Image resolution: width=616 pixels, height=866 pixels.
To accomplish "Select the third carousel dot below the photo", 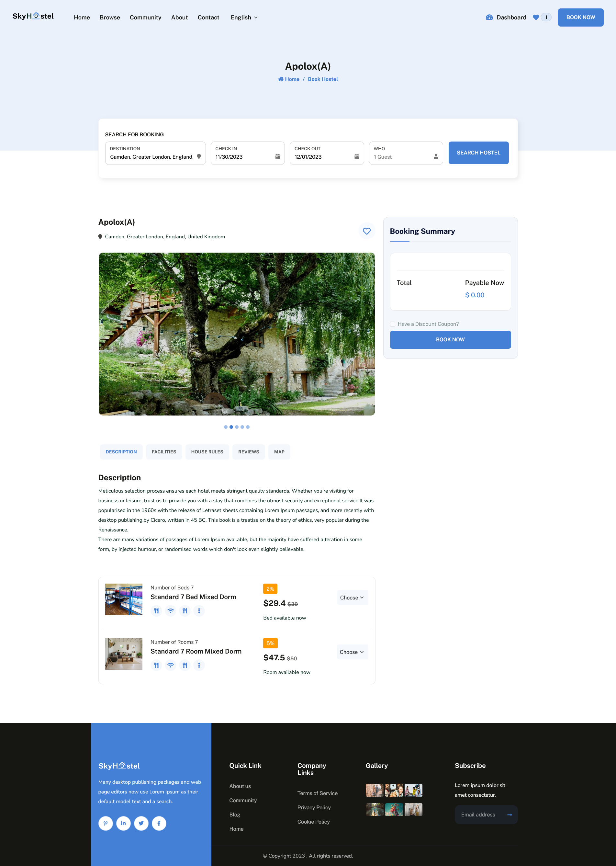I will tap(237, 427).
